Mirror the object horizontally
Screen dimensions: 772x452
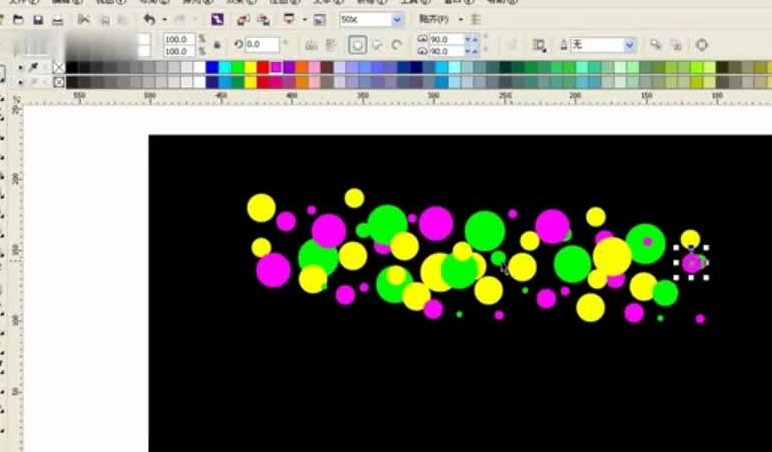pyautogui.click(x=311, y=45)
